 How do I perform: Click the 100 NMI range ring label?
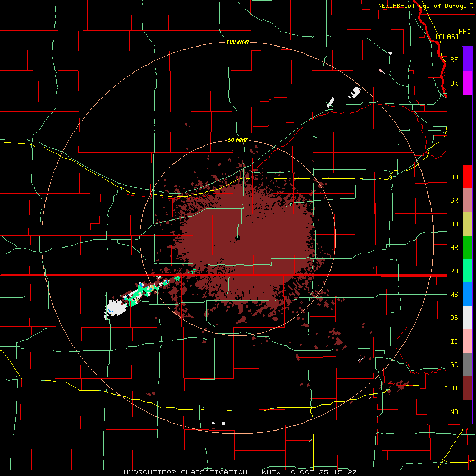click(x=237, y=42)
